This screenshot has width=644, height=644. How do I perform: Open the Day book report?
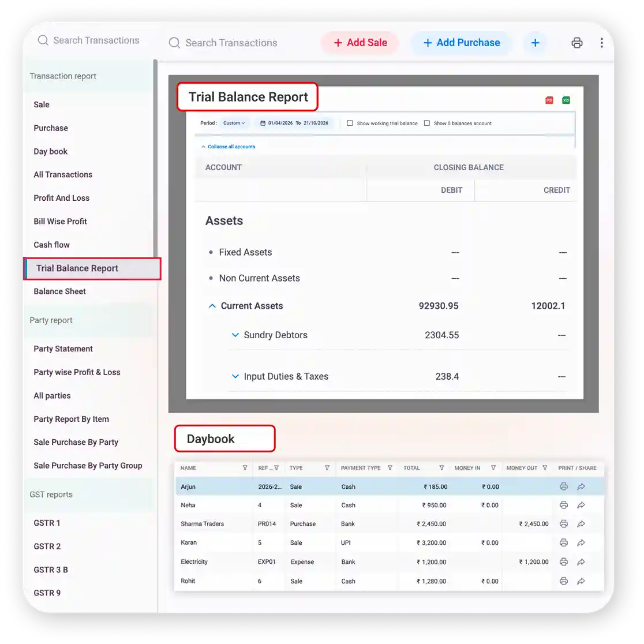pos(50,151)
